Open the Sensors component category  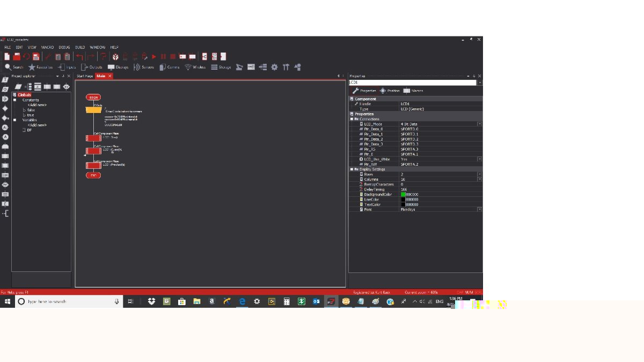[x=144, y=67]
